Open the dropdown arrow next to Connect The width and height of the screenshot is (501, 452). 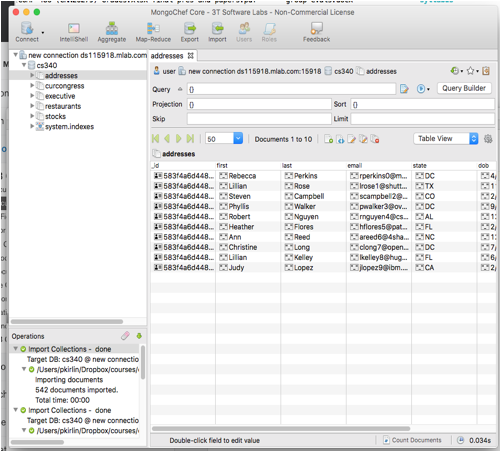tap(43, 33)
